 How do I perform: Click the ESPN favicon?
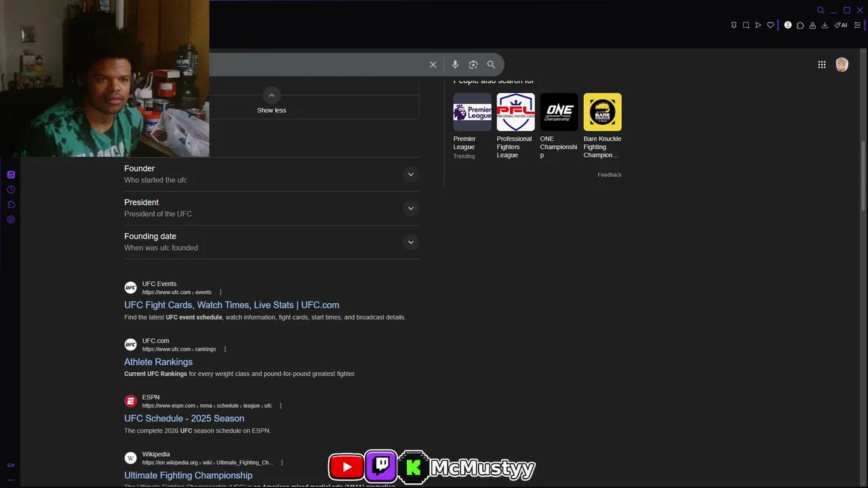130,401
